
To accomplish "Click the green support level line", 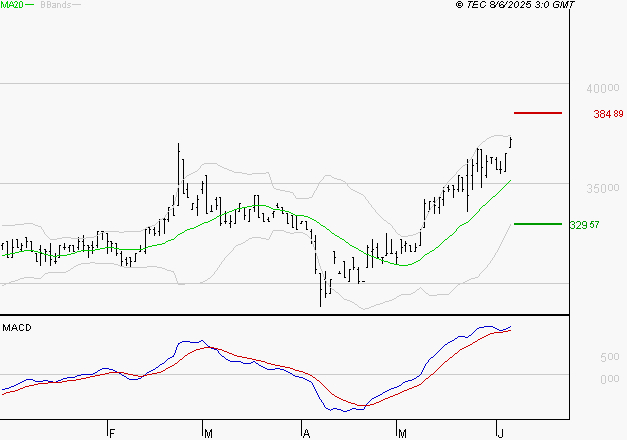I will click(538, 224).
